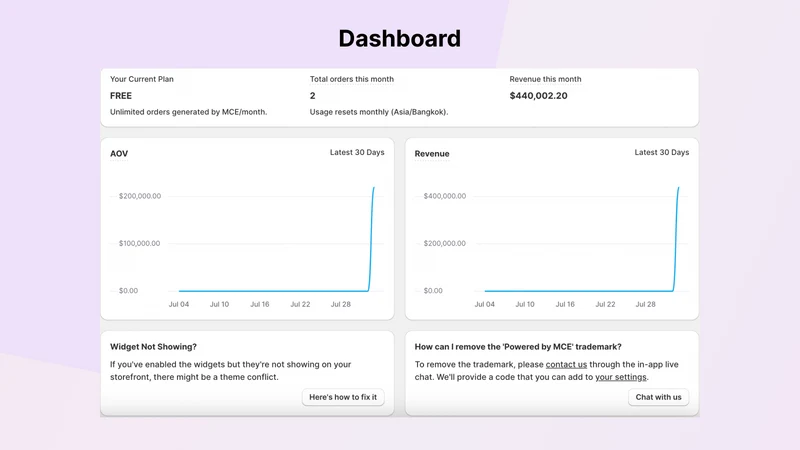
Task: Click the "$440,002.20" revenue amount
Action: (538, 95)
